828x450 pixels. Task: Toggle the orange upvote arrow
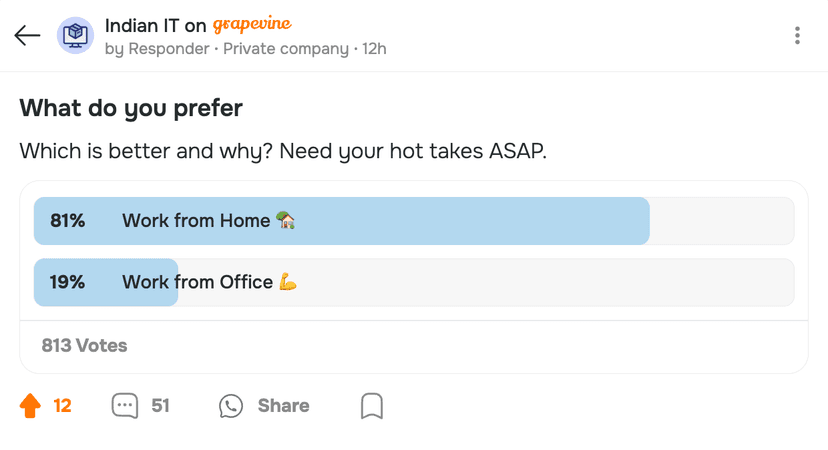(30, 405)
